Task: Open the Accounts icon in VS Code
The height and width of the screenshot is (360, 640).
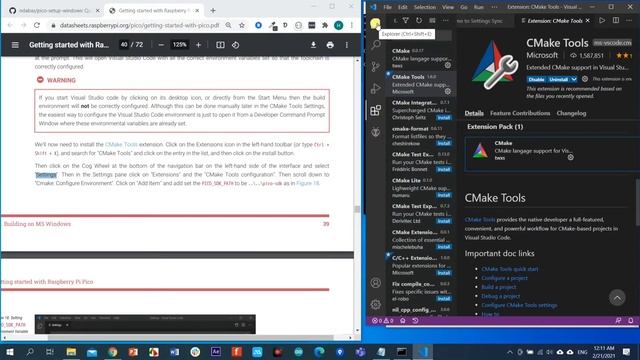Action: (x=376, y=282)
